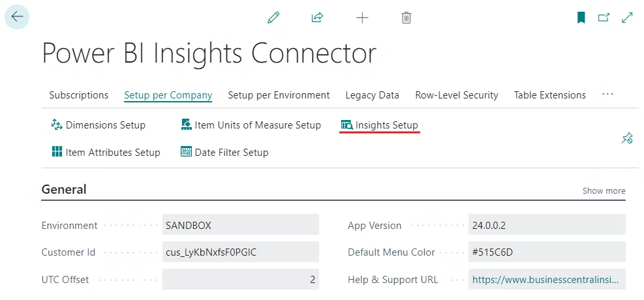
Task: Click the UTC Offset label
Action: point(65,280)
